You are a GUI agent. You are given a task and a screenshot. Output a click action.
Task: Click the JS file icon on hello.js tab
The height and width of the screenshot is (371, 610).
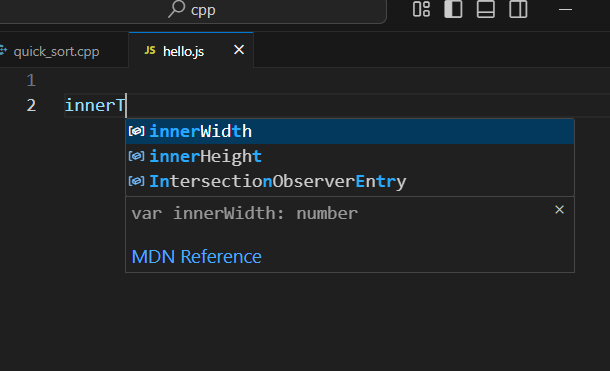(150, 50)
